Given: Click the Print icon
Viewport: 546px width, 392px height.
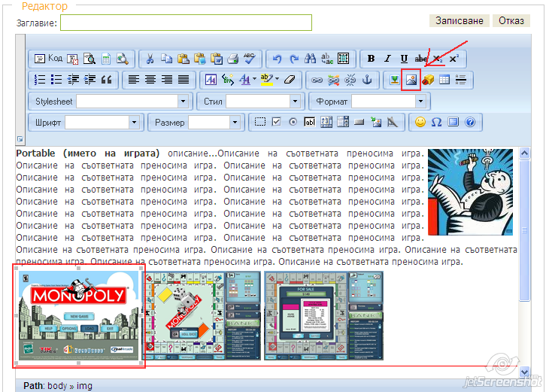Looking at the screenshot, I should [x=233, y=59].
